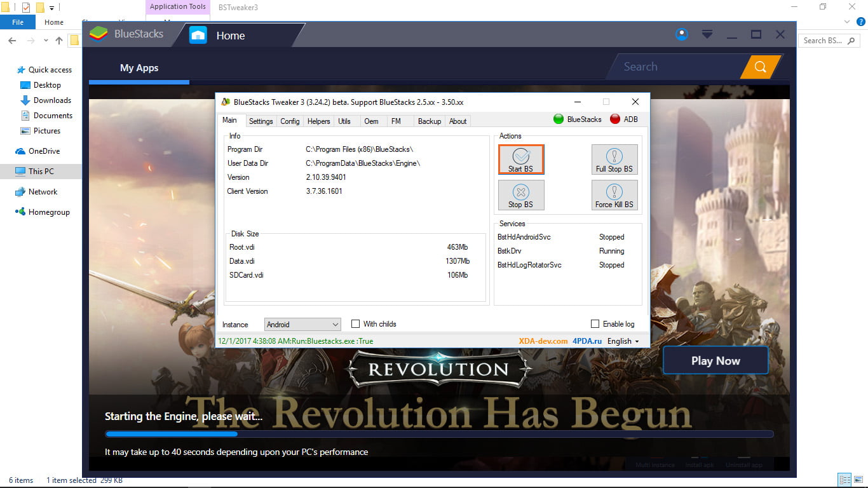Click the New folder icon in quick access toolbar
The height and width of the screenshot is (488, 868).
[40, 8]
